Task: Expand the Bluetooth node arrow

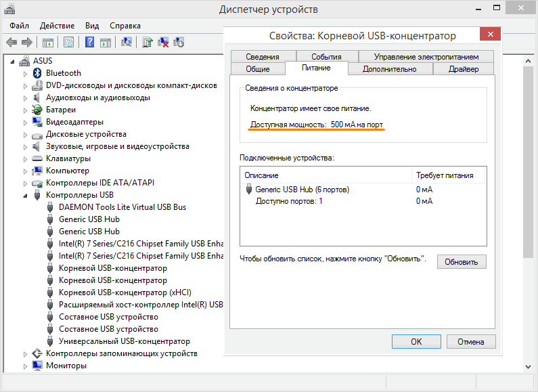Action: coord(25,73)
